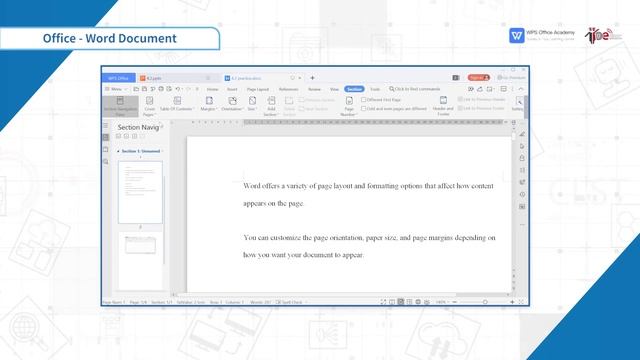Collapse the ribbon with the chevron icon

[521, 89]
